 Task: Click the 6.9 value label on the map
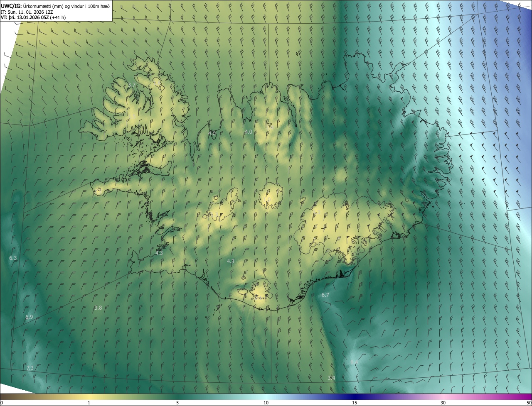pyautogui.click(x=29, y=317)
